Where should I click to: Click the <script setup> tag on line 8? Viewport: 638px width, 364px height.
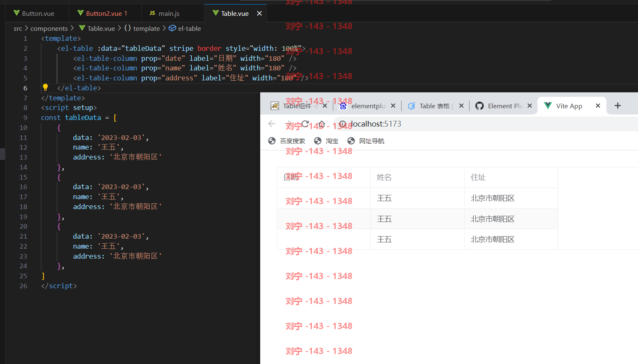coord(69,107)
